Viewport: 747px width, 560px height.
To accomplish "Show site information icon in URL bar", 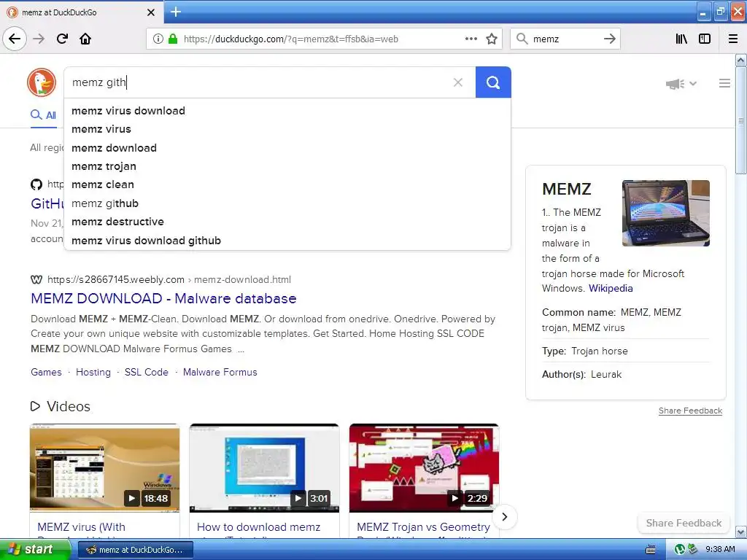I will (158, 39).
